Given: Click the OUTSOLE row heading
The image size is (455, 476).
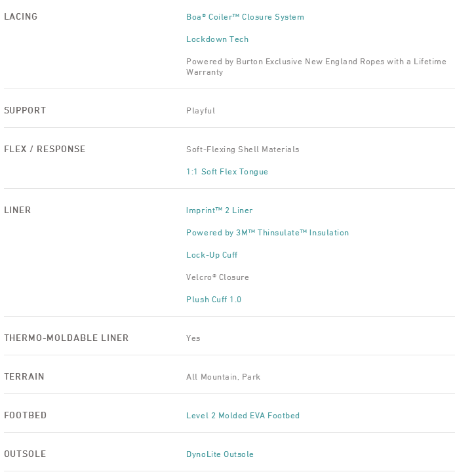Looking at the screenshot, I should pos(25,454).
